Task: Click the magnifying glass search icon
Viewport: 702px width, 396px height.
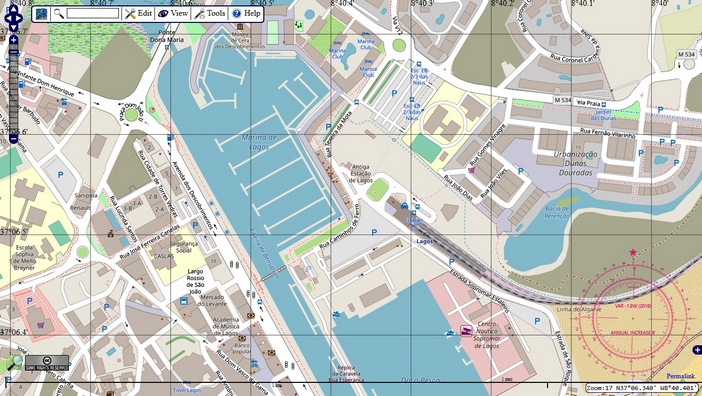Action: tap(58, 13)
